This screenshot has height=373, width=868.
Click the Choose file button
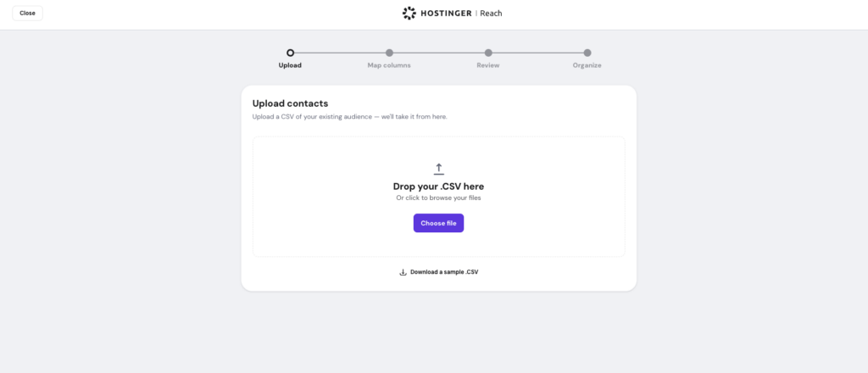[x=438, y=223]
